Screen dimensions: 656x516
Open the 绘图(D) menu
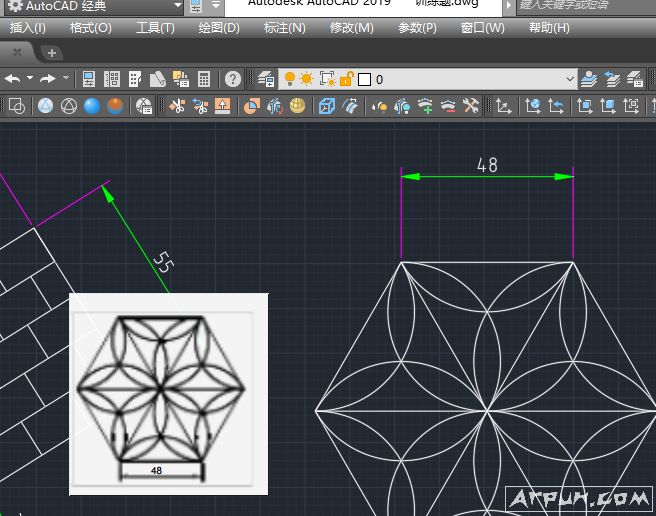(x=219, y=28)
